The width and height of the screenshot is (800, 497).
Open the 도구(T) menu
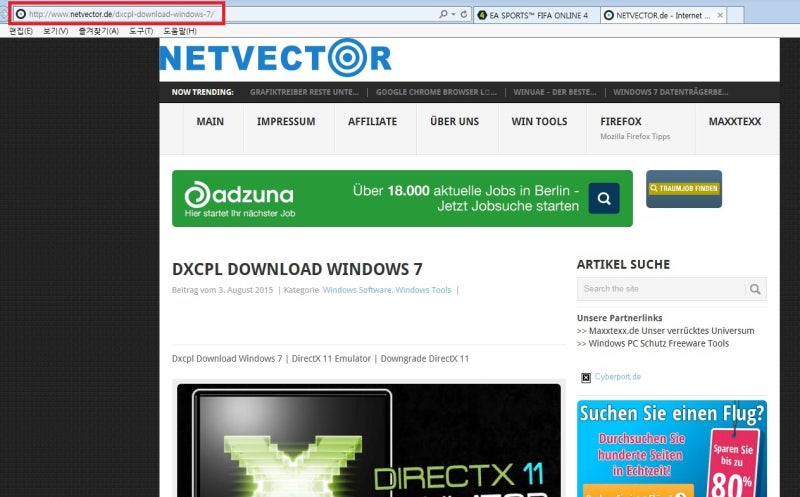tap(141, 31)
